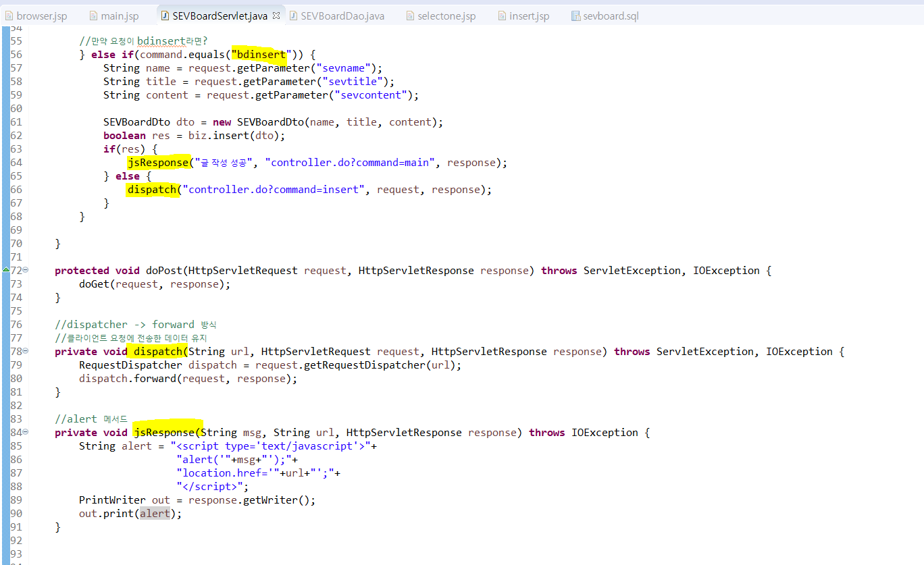Click the highlighted alert variable in out.print

tap(155, 513)
